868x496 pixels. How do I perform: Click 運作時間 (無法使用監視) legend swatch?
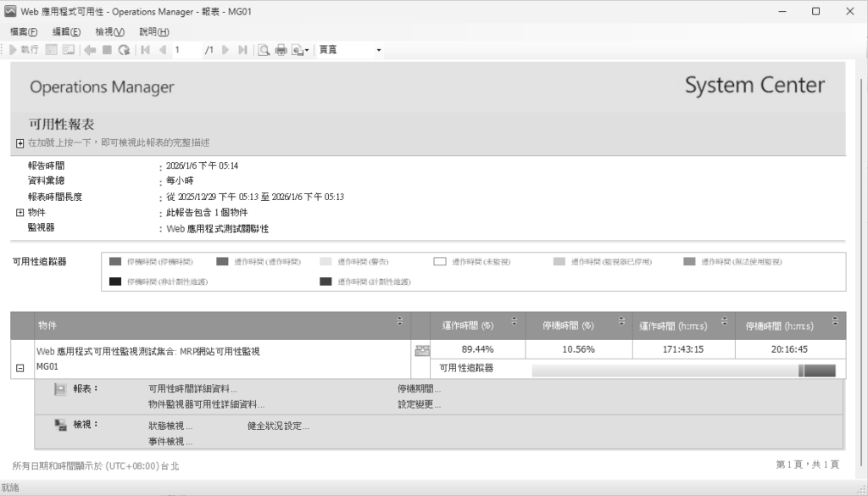point(689,261)
